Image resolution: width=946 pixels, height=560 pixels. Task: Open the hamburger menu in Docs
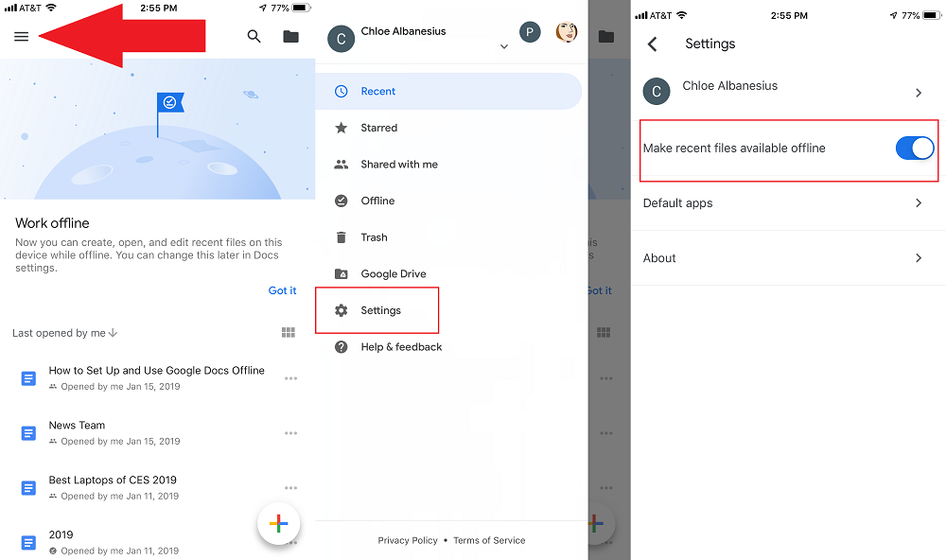coord(21,37)
